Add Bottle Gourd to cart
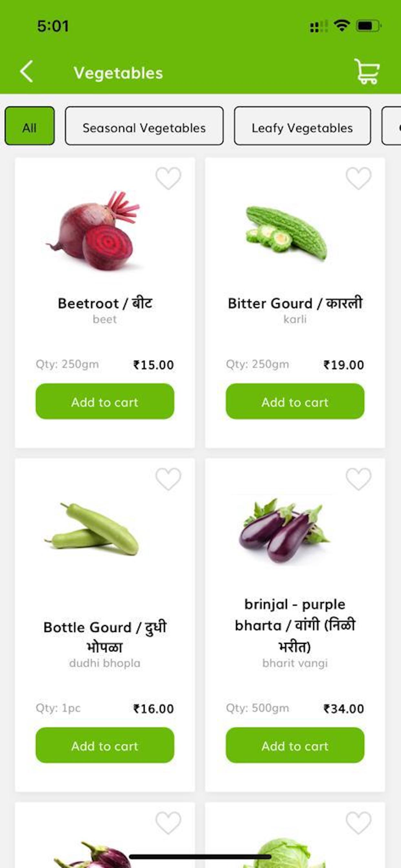This screenshot has height=868, width=401. (105, 745)
